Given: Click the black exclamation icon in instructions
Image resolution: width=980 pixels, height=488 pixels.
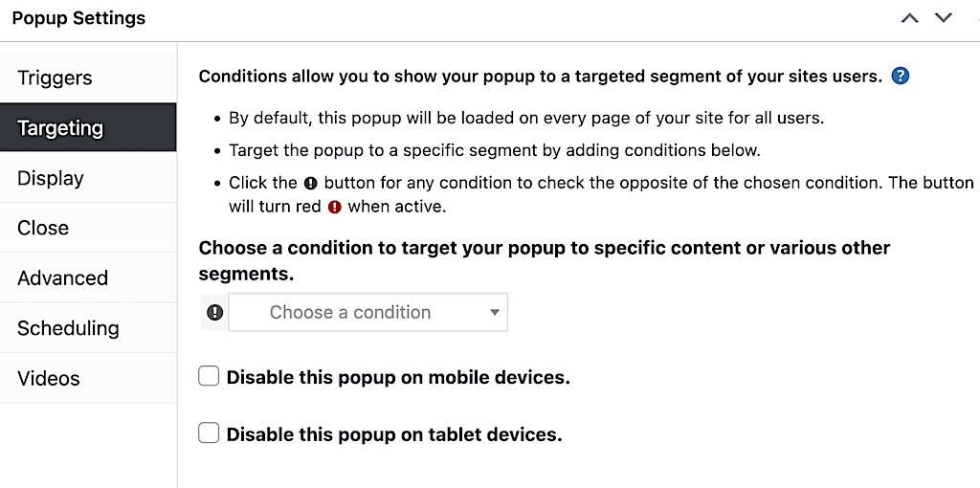Looking at the screenshot, I should click(311, 184).
